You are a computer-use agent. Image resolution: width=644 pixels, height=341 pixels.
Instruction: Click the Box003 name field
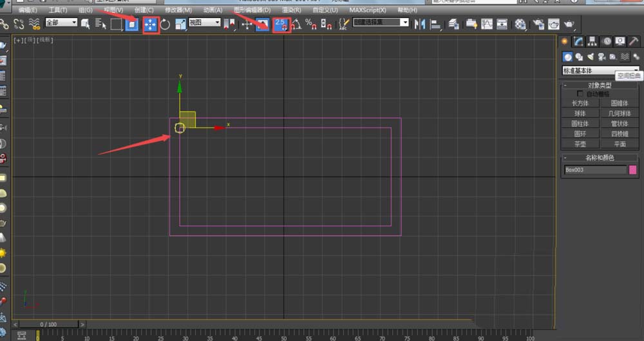pos(594,170)
